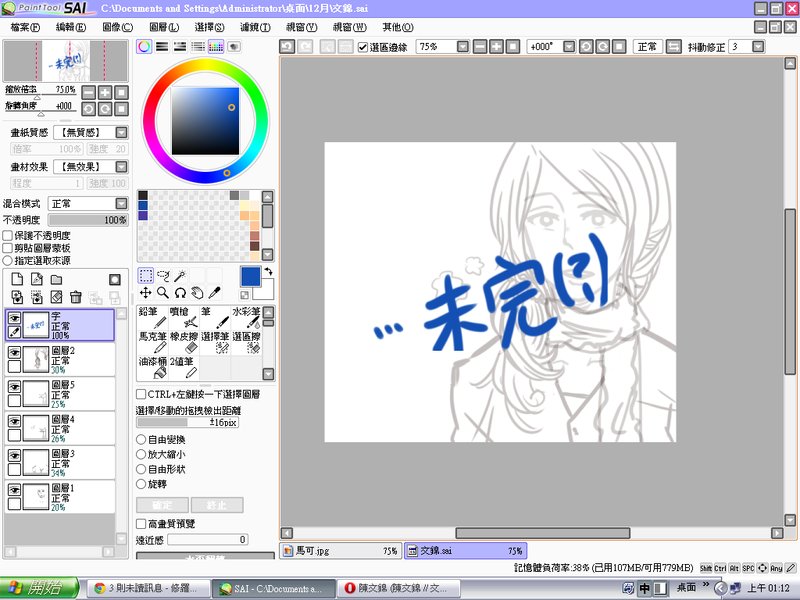Select the 自由變換 radio option
Image resolution: width=800 pixels, height=600 pixels.
(141, 439)
